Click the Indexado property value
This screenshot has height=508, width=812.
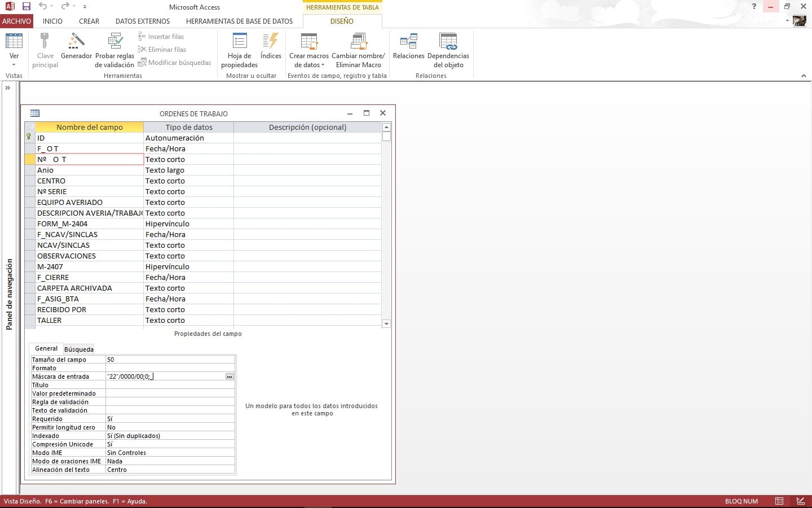[x=170, y=436]
